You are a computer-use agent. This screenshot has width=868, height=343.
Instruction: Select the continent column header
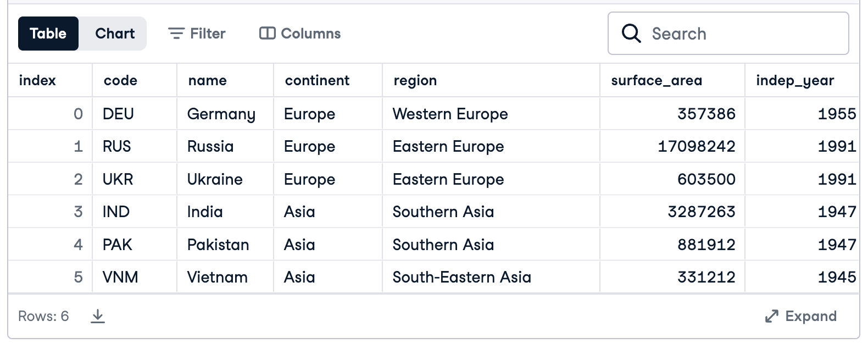[x=317, y=81]
